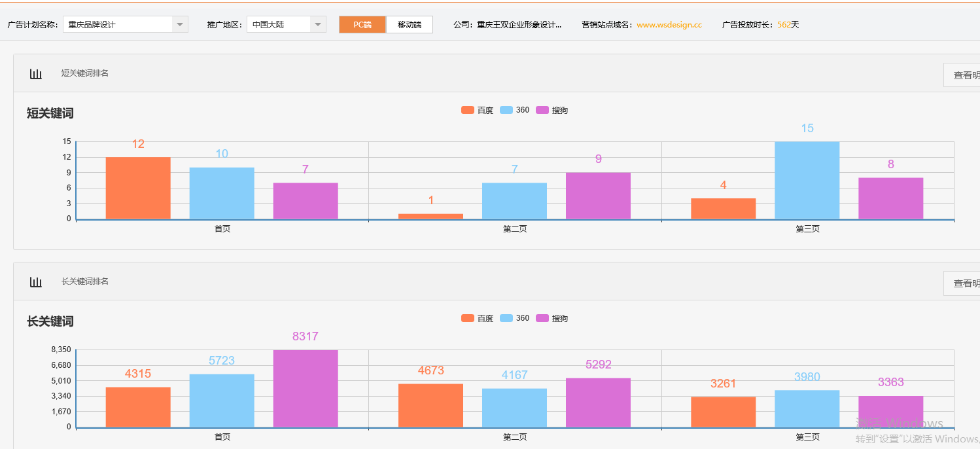Hide the 搜狗 series in the 短关键词 chart
The height and width of the screenshot is (449, 980).
(553, 110)
